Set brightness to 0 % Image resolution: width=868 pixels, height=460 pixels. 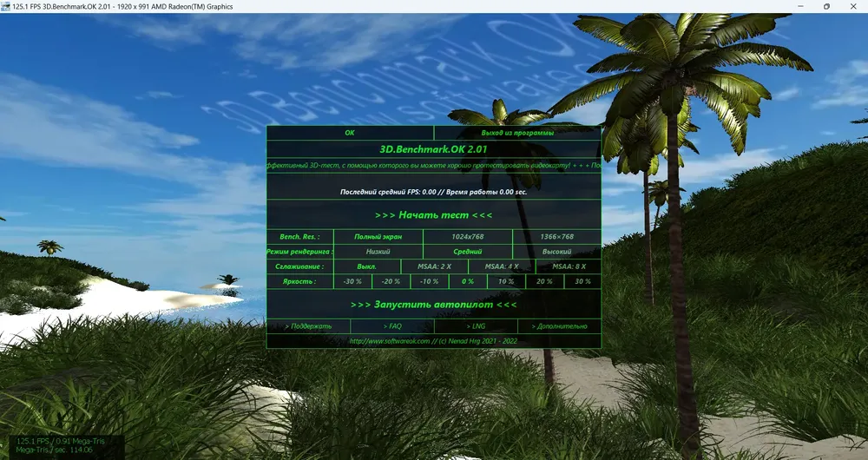click(x=468, y=281)
